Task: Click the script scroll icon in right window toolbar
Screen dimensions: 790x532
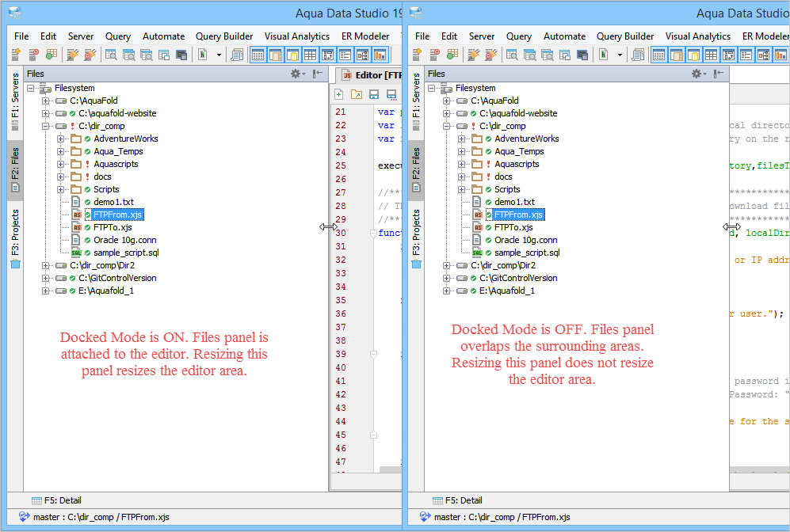Action: point(638,55)
